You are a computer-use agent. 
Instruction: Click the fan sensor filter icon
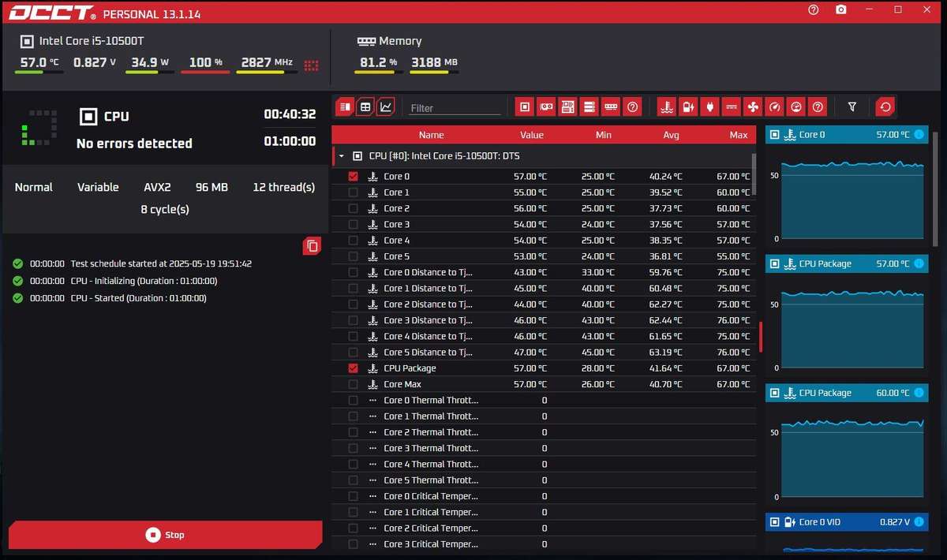tap(753, 106)
